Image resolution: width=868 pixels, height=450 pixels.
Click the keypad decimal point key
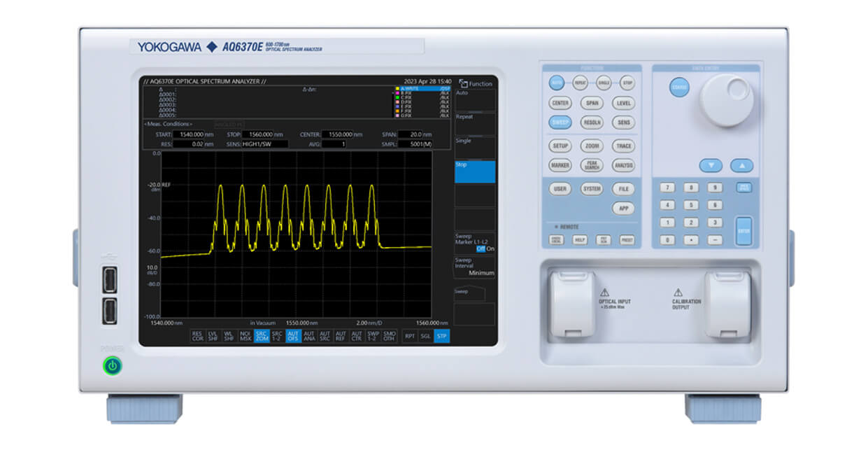click(x=691, y=240)
